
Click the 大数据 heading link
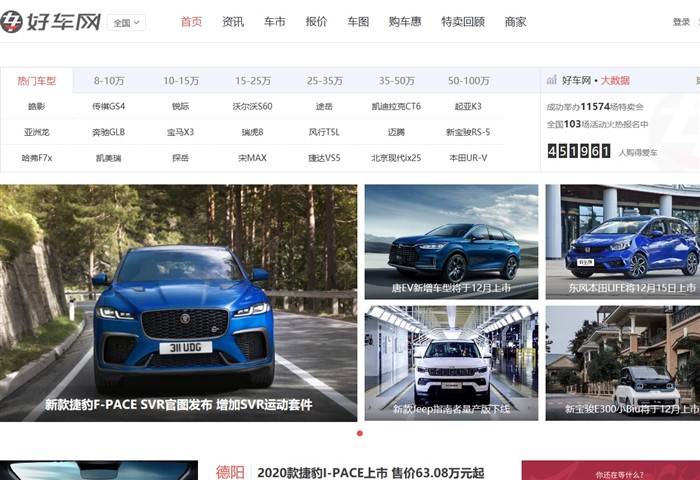pos(615,80)
